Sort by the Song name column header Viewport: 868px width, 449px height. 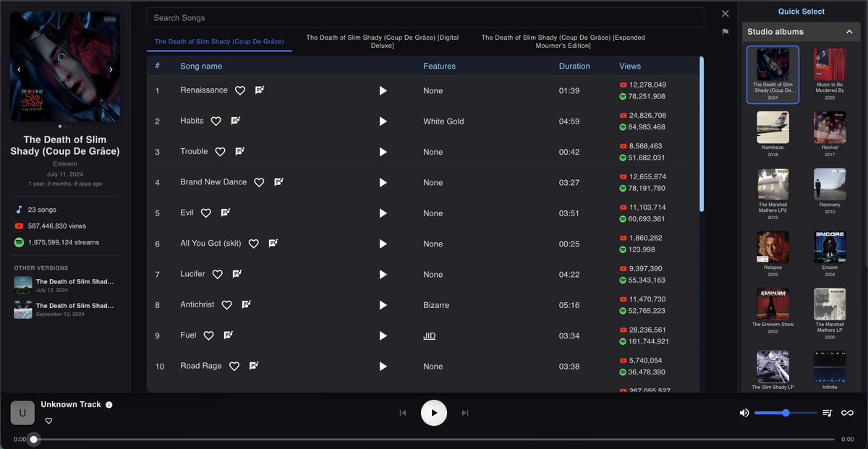pos(201,66)
